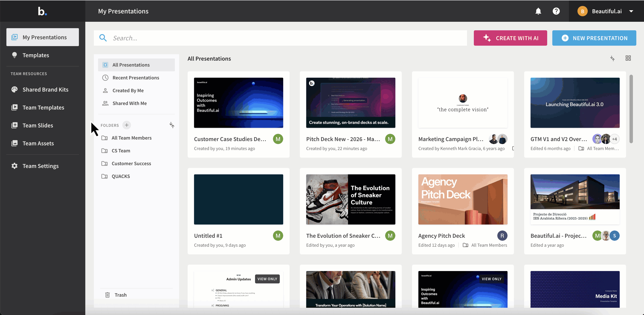The image size is (644, 315).
Task: Open the help question mark icon
Action: (x=556, y=11)
